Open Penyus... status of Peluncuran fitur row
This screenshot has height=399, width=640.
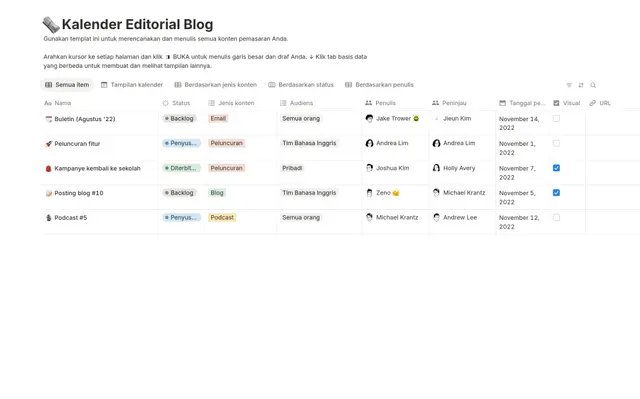pos(181,143)
